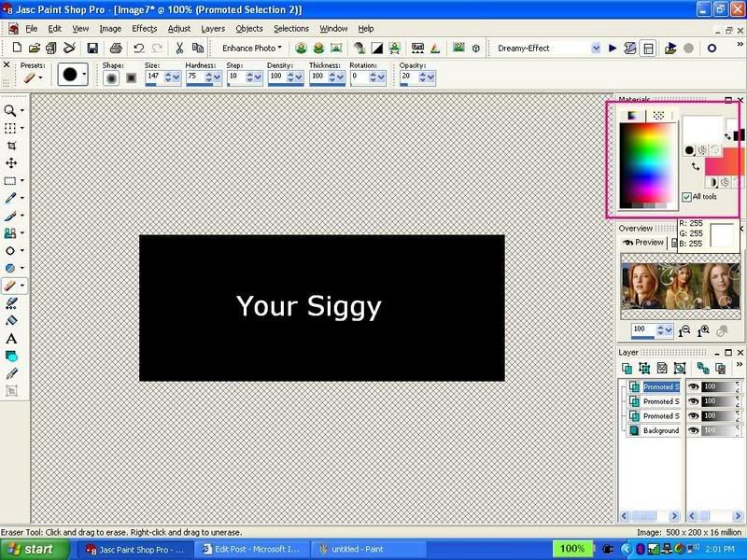Open the Size value slider dropdown
Screen dimensions: 747x560
176,77
